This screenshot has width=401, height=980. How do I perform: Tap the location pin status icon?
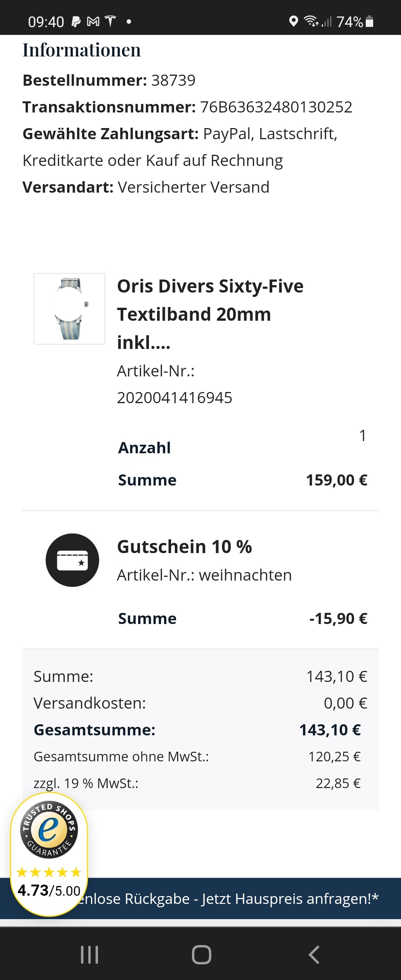293,21
